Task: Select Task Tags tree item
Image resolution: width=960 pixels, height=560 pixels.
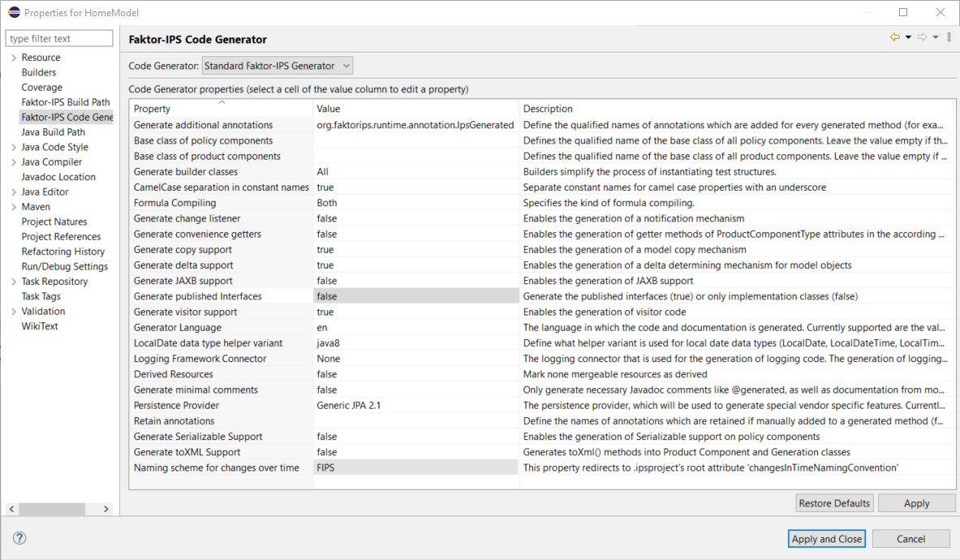Action: click(x=41, y=296)
